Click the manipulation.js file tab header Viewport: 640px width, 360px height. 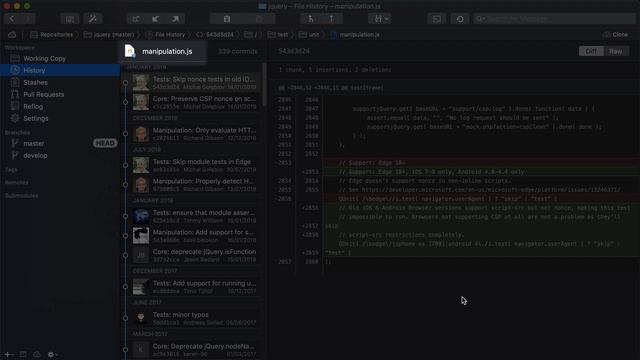point(163,51)
